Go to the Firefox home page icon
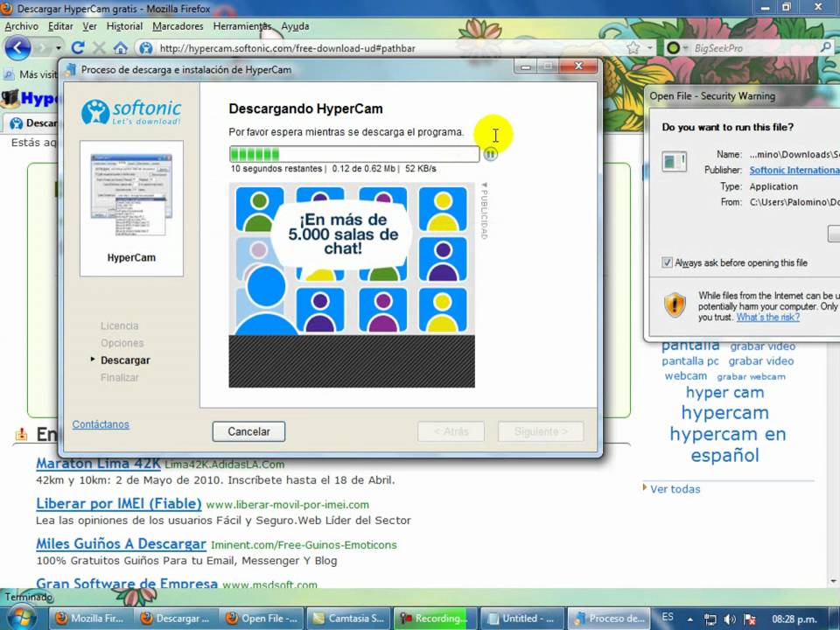This screenshot has width=840, height=630. click(x=121, y=48)
